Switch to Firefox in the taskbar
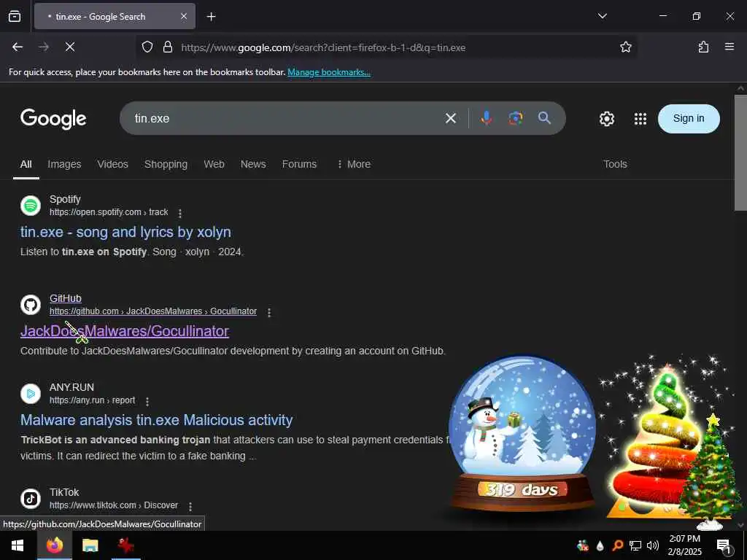747x560 pixels. point(55,545)
